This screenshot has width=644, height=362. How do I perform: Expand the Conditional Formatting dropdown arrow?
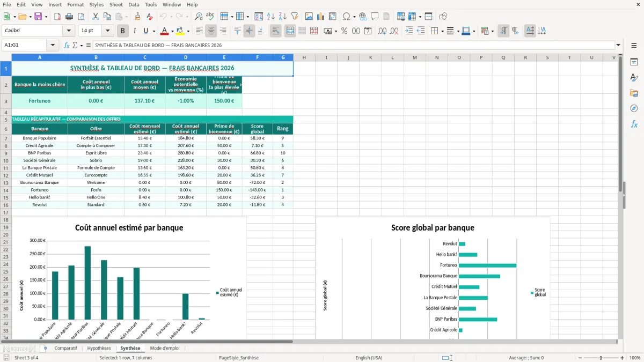(x=492, y=31)
